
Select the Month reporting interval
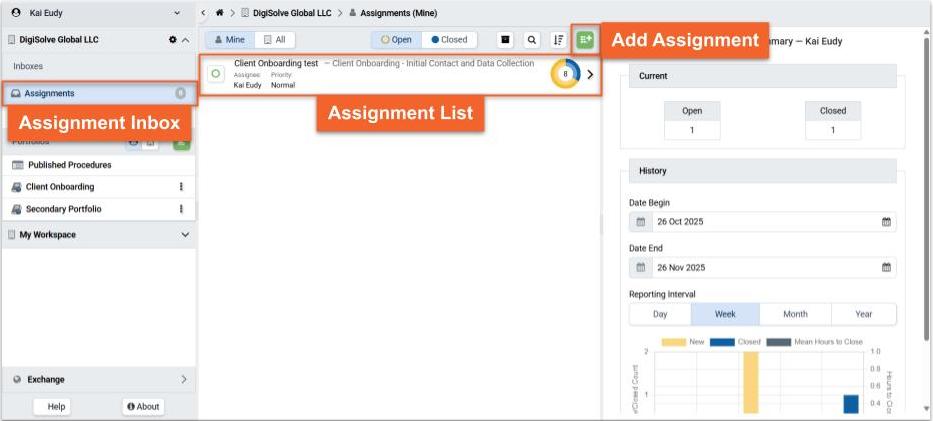pos(795,314)
